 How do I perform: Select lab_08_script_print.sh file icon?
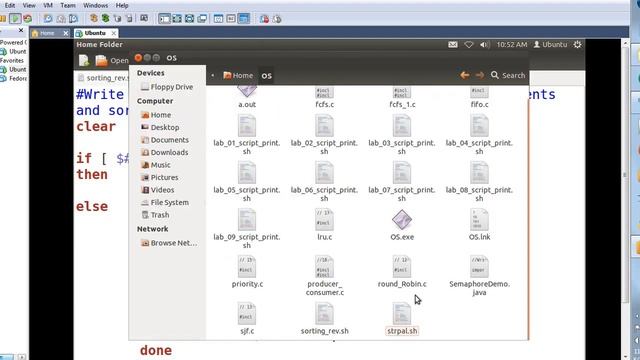click(479, 173)
